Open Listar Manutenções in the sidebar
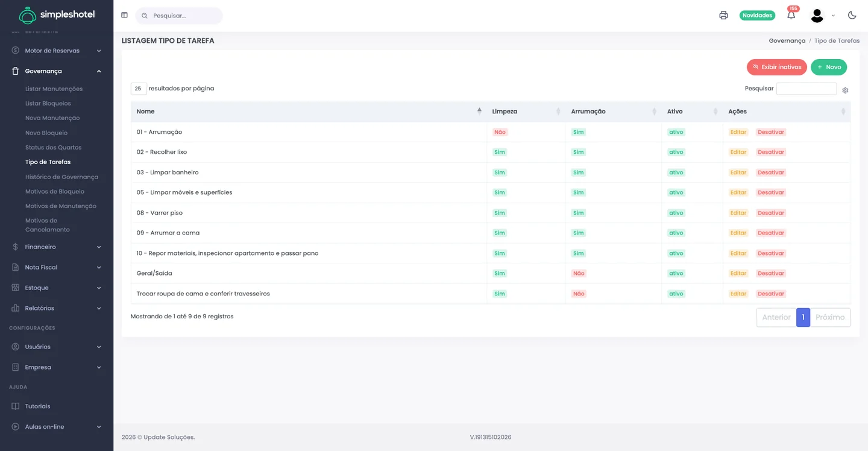The image size is (868, 451). [54, 89]
